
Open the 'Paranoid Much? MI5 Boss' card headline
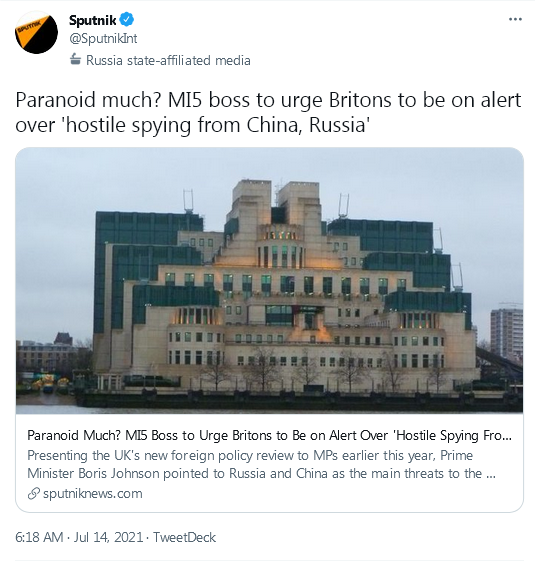[x=269, y=436]
